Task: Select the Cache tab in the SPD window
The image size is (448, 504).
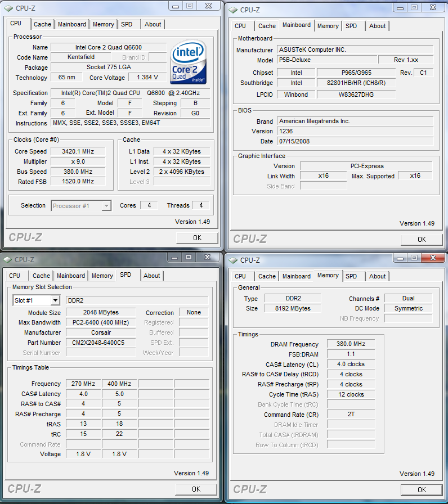Action: (x=41, y=276)
